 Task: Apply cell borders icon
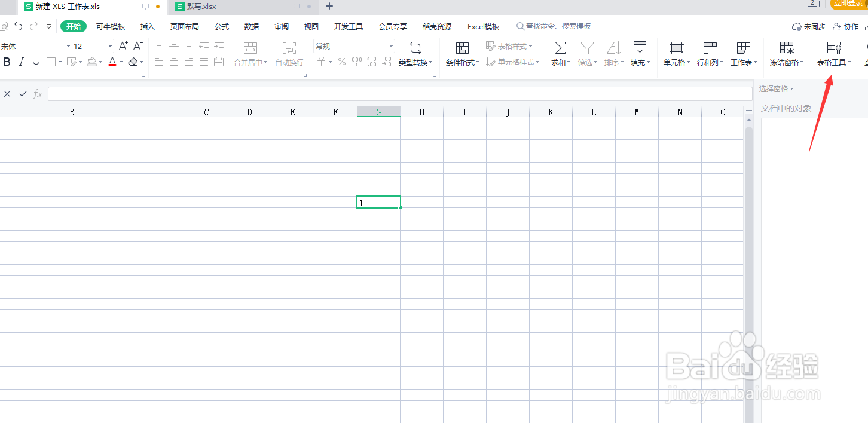click(x=51, y=62)
